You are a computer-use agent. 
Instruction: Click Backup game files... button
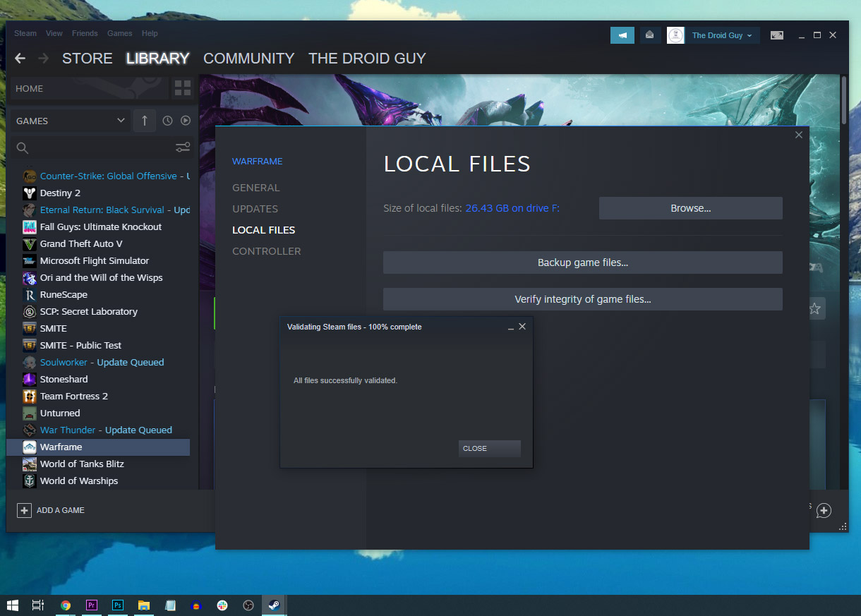pyautogui.click(x=582, y=262)
